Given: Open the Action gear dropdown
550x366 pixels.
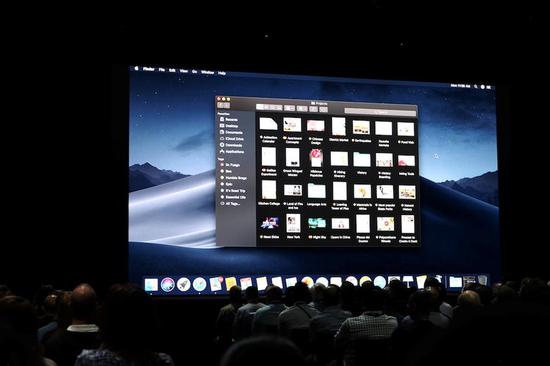Looking at the screenshot, I should pos(302,109).
